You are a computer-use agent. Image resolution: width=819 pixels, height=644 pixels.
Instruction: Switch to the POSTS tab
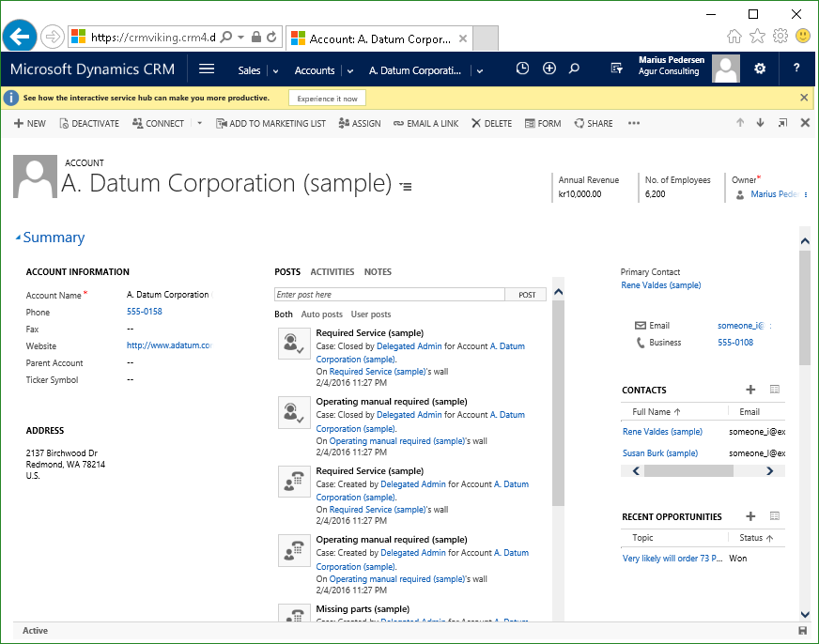click(x=287, y=272)
